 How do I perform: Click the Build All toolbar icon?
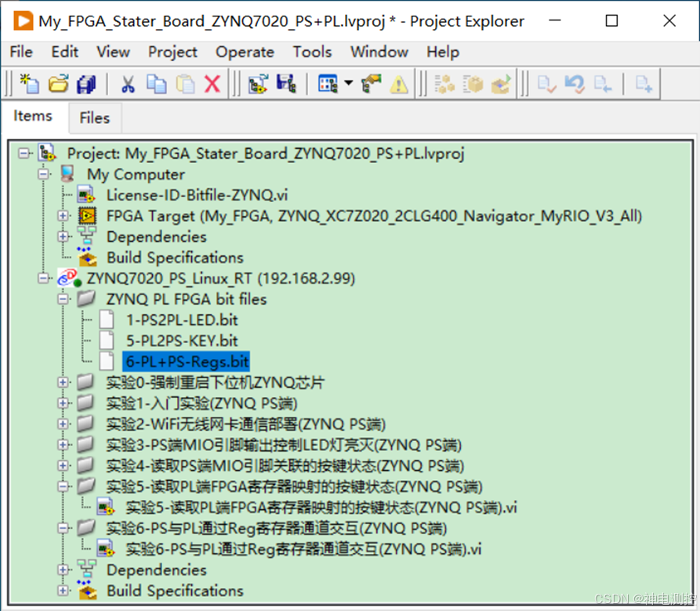pos(444,83)
